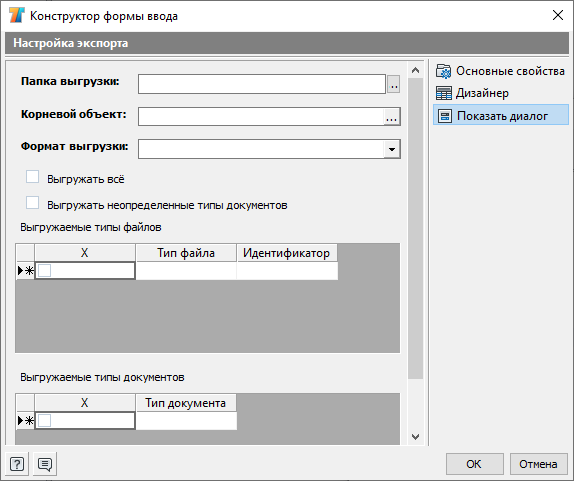Open the Основные свойства settings icon

(444, 71)
